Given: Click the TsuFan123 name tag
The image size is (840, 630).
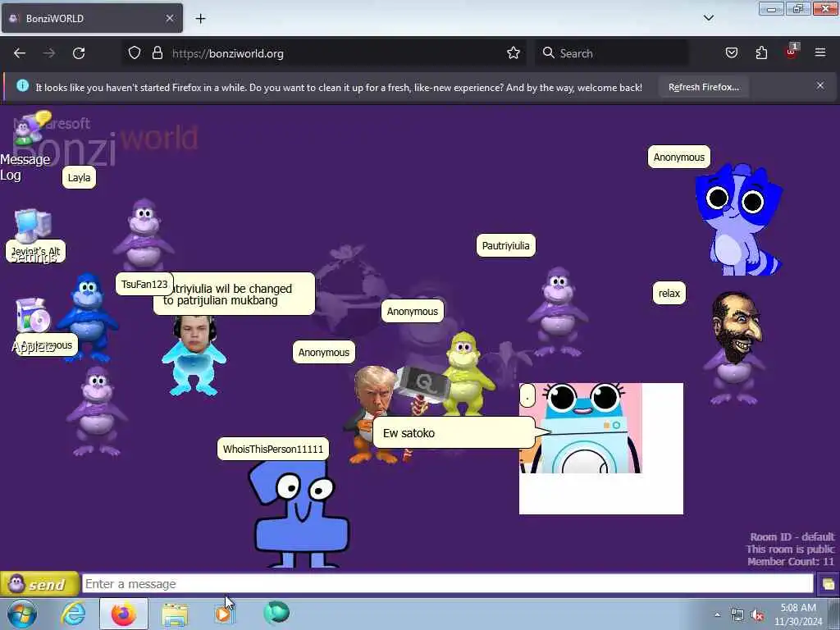Looking at the screenshot, I should (x=144, y=284).
